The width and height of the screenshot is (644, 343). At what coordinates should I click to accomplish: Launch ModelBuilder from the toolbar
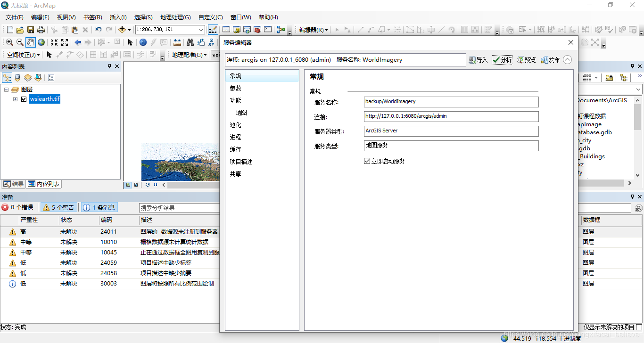point(281,30)
